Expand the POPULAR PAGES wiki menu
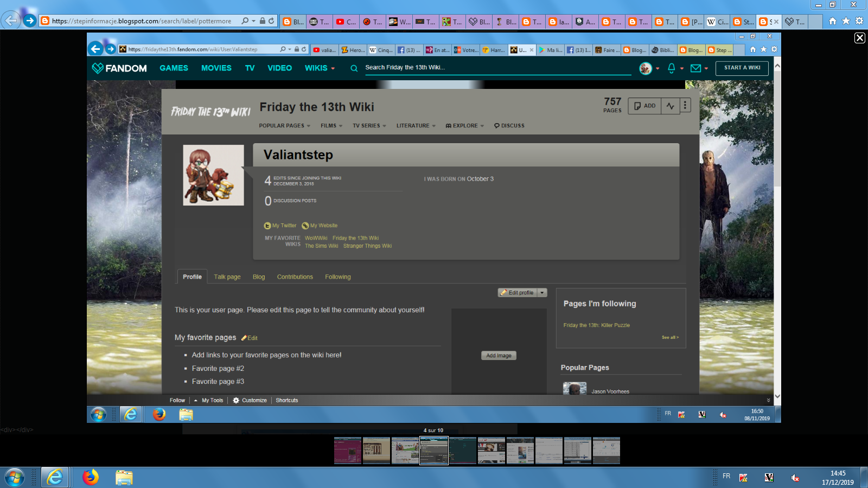868x488 pixels. [x=284, y=126]
